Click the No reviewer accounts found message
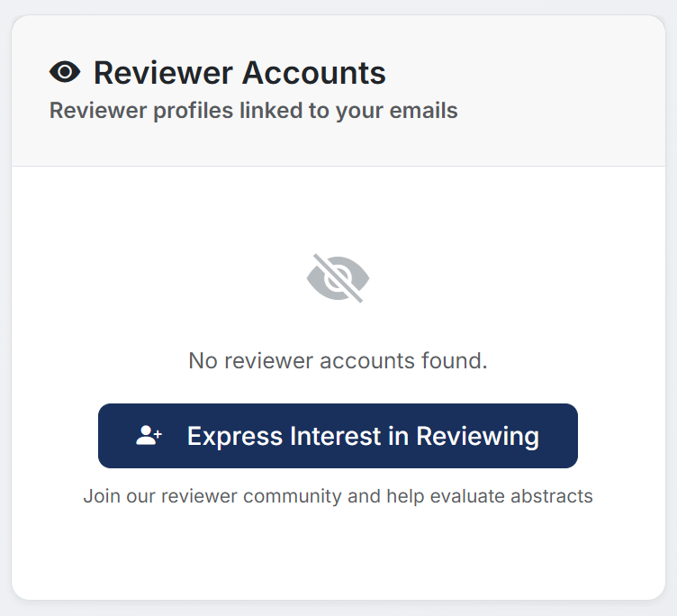Screen dimensions: 677x616 [338, 361]
